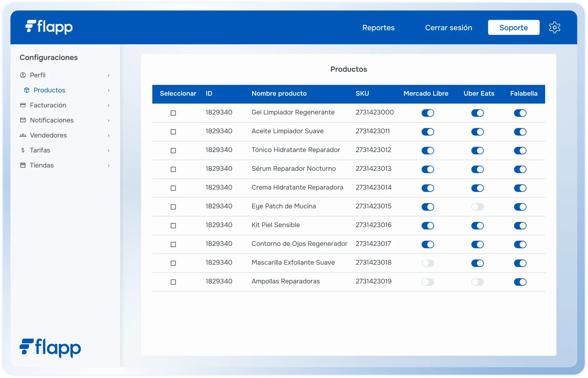Click Cerrar sesión to log out

(448, 28)
